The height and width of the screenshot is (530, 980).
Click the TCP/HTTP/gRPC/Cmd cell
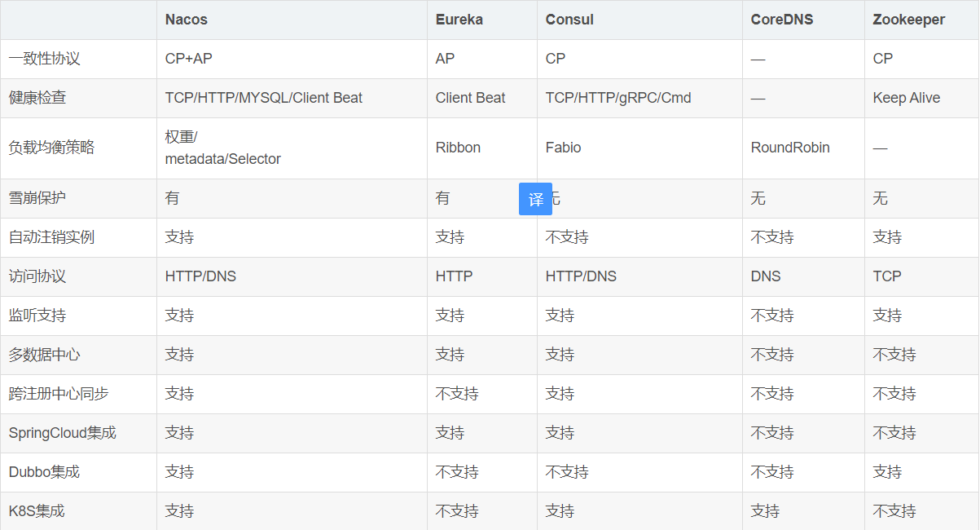pos(618,98)
